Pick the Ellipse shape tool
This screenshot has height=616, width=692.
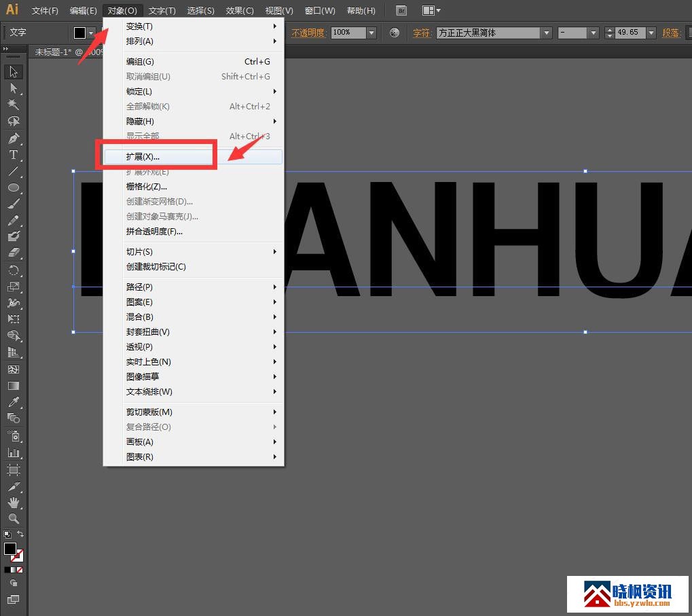tap(13, 187)
